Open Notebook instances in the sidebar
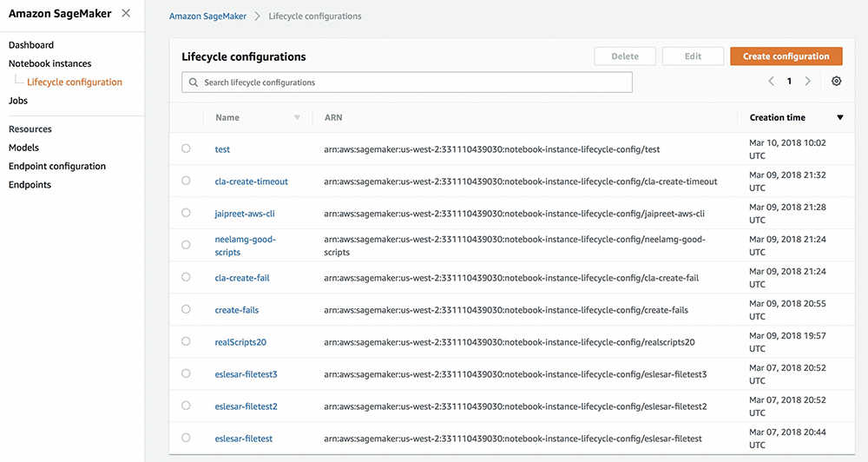Image resolution: width=868 pixels, height=462 pixels. [49, 63]
